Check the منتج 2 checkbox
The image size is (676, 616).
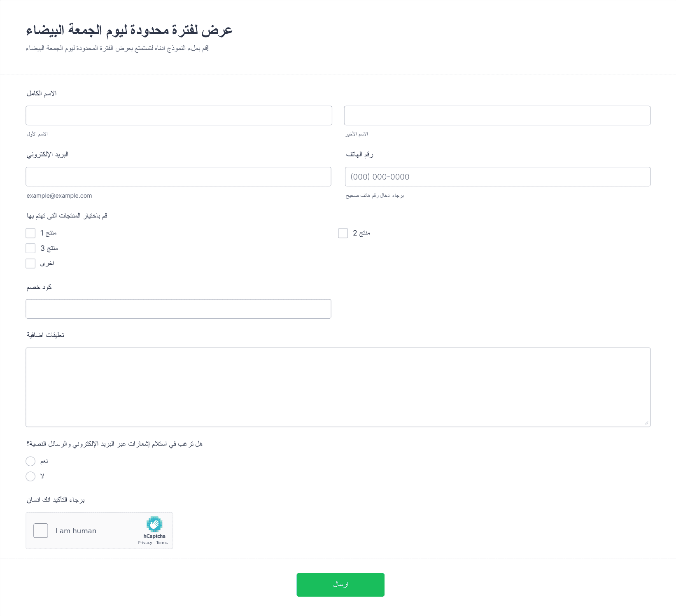(x=343, y=233)
